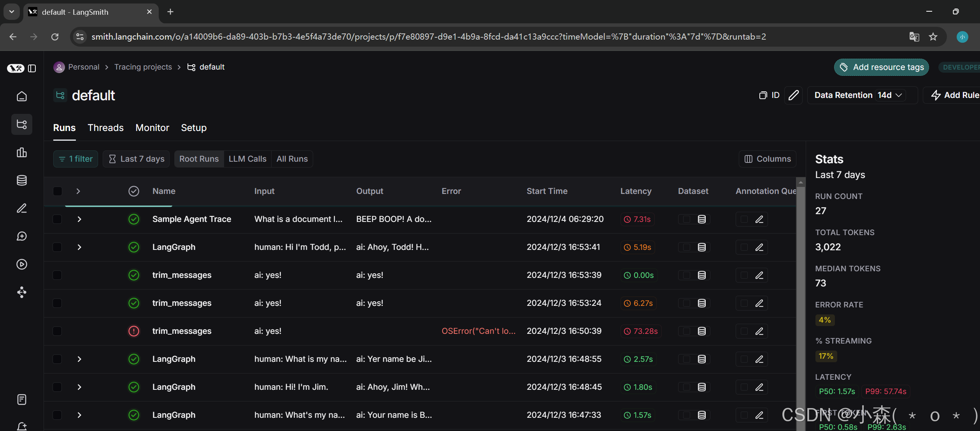Bookmark page with the star icon
This screenshot has width=980, height=431.
tap(933, 37)
